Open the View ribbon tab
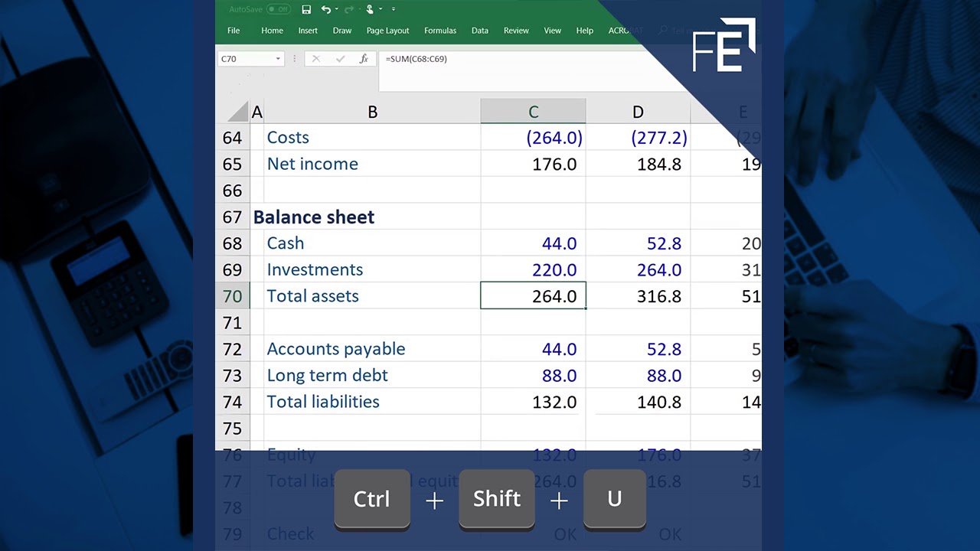Viewport: 980px width, 551px height. pos(553,31)
